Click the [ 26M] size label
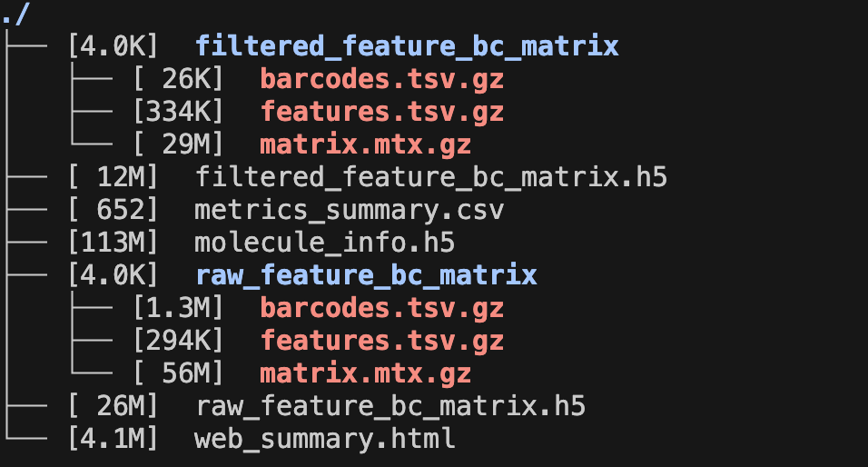Image resolution: width=868 pixels, height=467 pixels. tap(113, 406)
